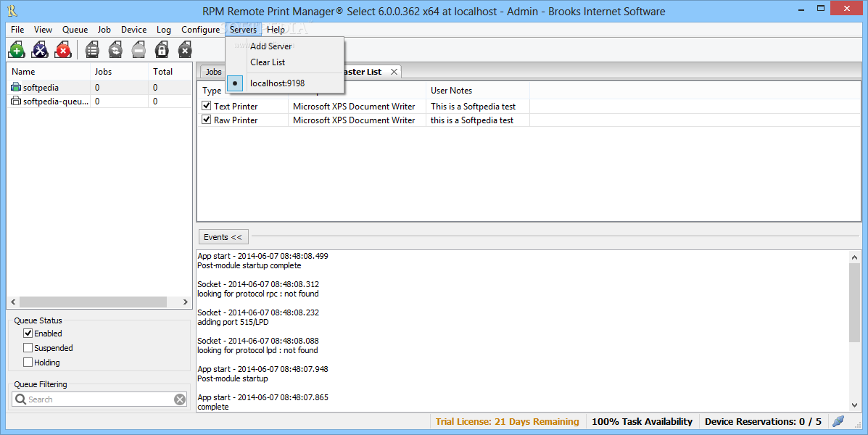Click the red X Delete Queue icon
The height and width of the screenshot is (435, 868).
click(x=63, y=50)
